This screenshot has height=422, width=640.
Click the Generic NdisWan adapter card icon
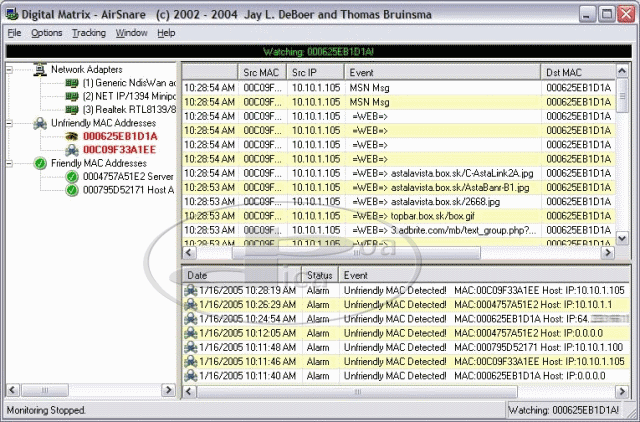pos(71,82)
